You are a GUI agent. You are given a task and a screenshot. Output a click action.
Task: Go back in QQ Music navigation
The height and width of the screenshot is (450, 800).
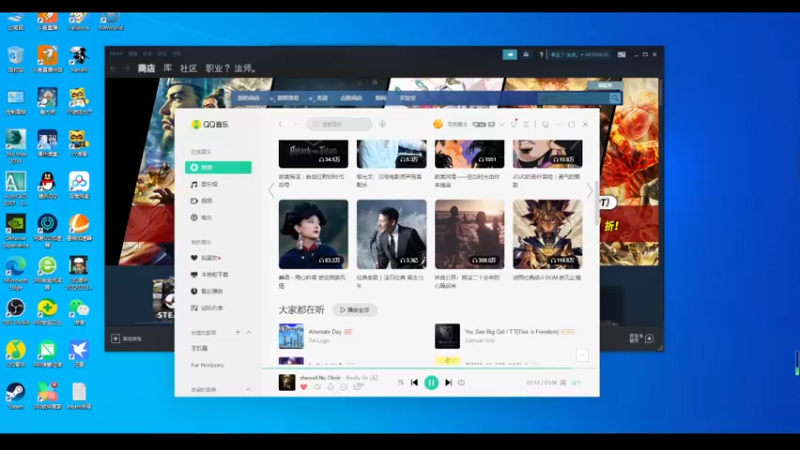coord(280,124)
